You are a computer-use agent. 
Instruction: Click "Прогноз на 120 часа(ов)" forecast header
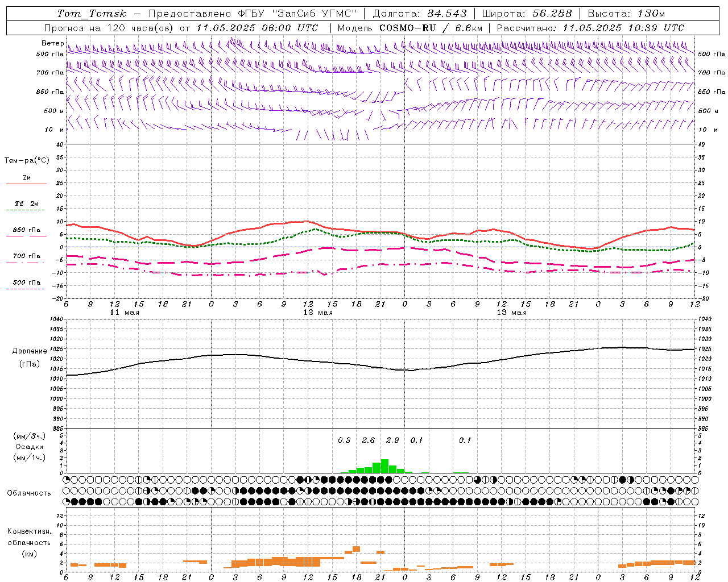click(x=108, y=28)
